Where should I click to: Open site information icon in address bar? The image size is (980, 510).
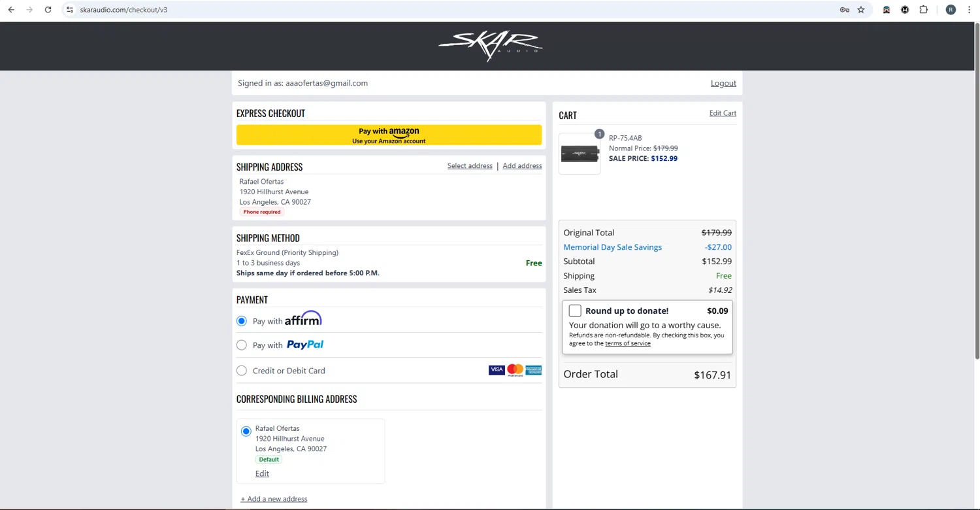70,10
